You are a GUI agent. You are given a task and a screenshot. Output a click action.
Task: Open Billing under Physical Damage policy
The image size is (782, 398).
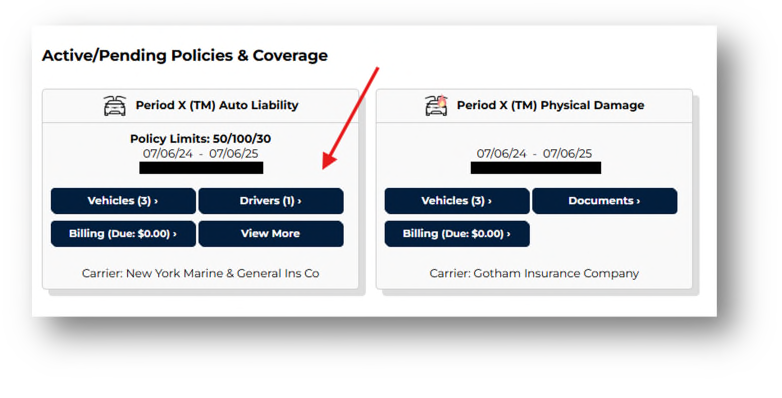click(x=457, y=234)
